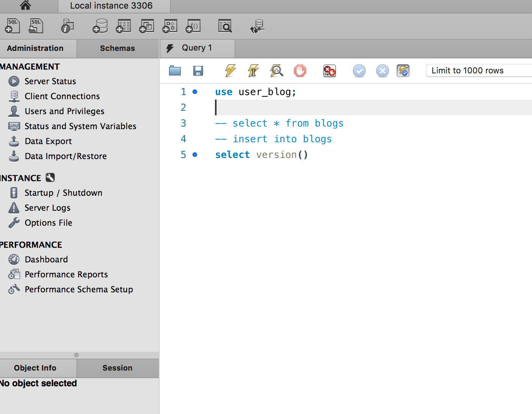
Task: Open Performance Reports
Action: point(66,274)
